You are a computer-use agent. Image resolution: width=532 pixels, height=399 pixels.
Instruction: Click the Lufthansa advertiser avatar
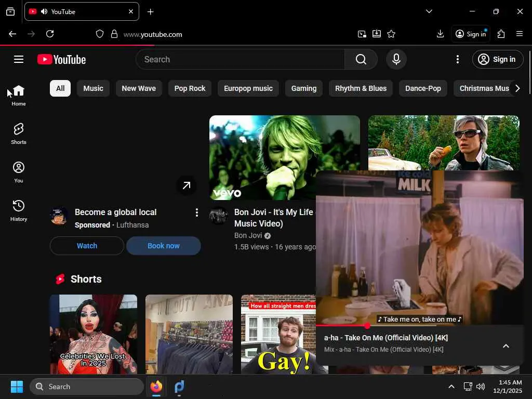(x=59, y=216)
